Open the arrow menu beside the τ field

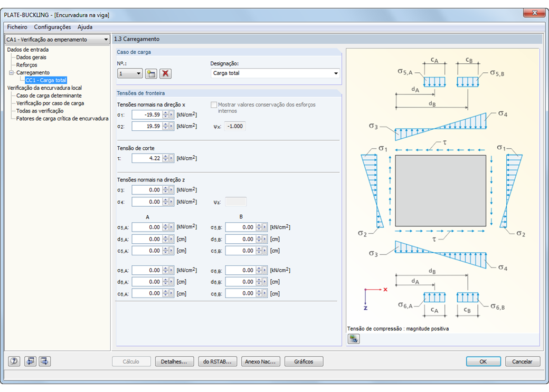coord(172,158)
